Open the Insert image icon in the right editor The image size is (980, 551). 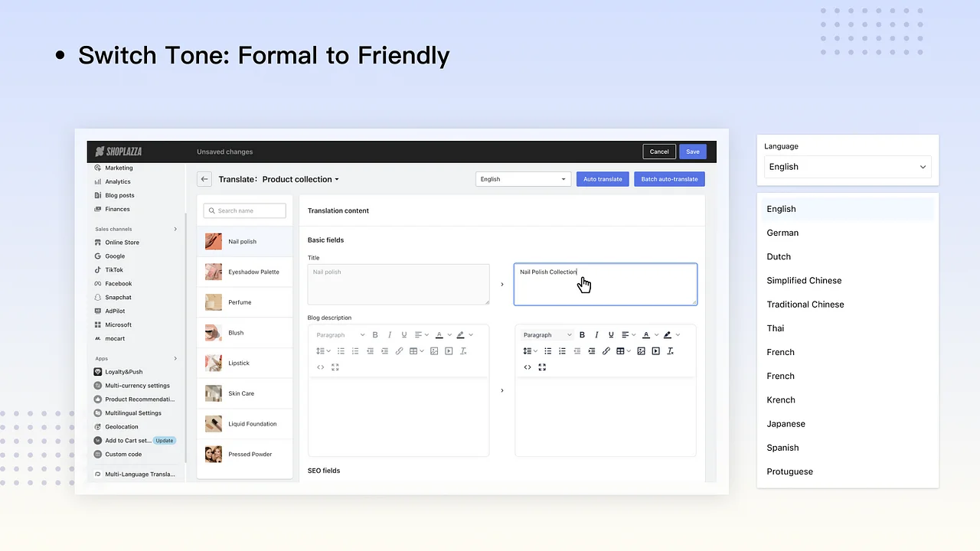click(x=641, y=351)
